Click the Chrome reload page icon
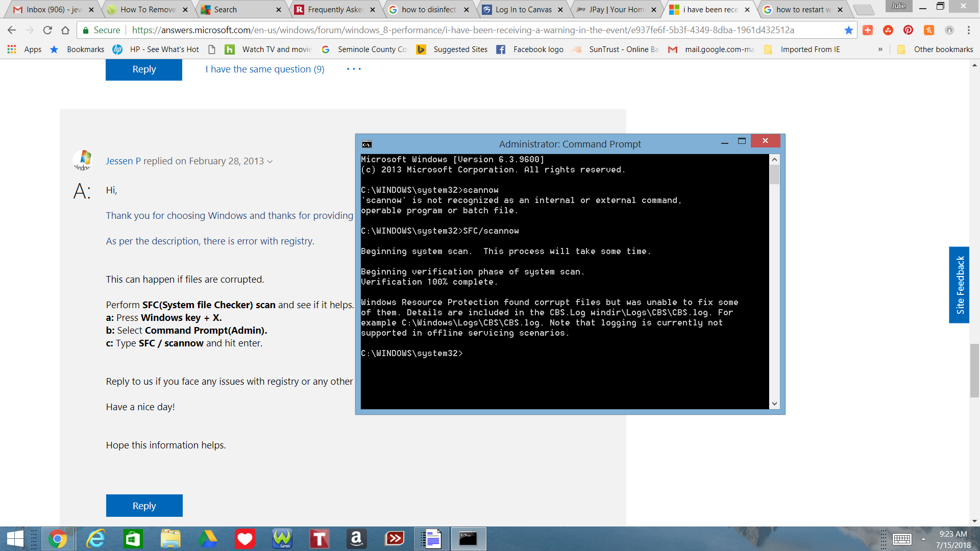 click(x=47, y=30)
